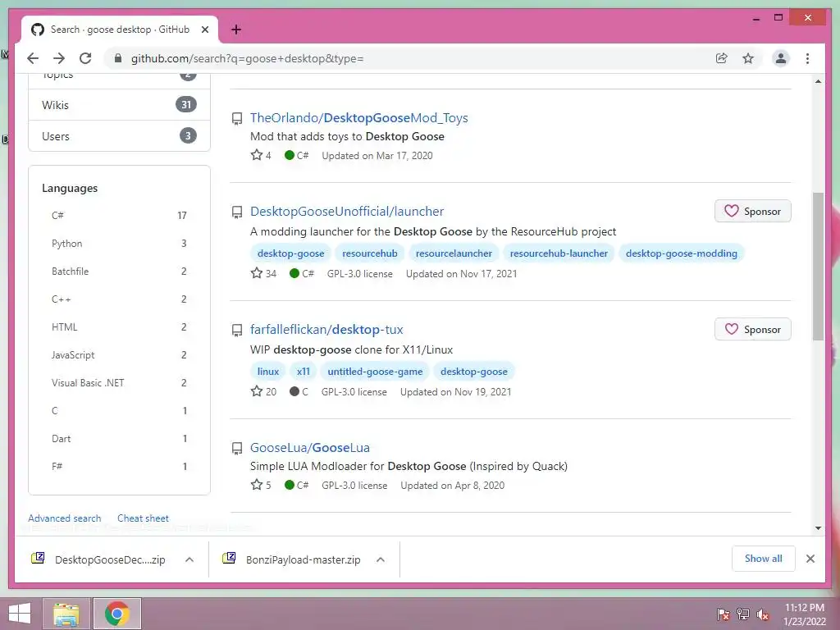Open the Chrome profile avatar
This screenshot has height=630, width=840.
(x=781, y=58)
